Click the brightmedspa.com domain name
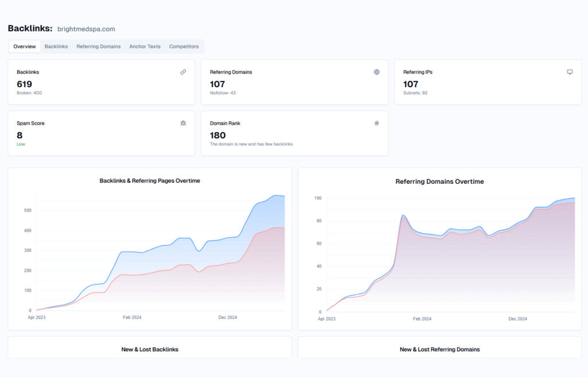Image resolution: width=588 pixels, height=377 pixels. pyautogui.click(x=85, y=29)
